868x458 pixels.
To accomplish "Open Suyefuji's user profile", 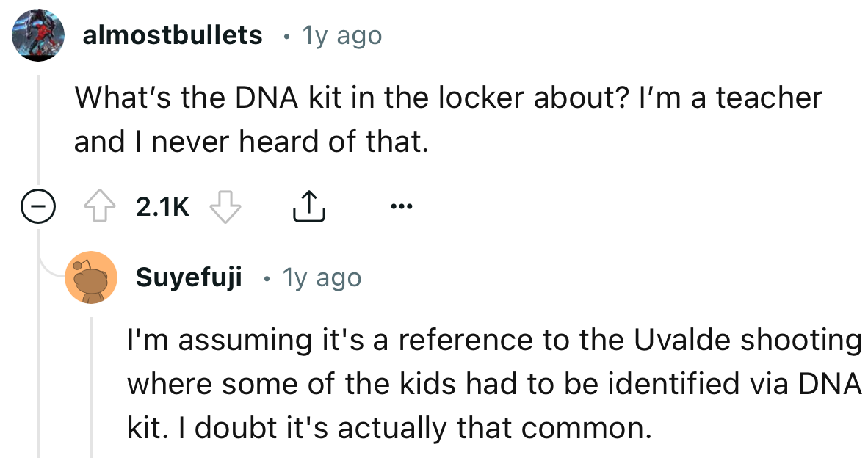I will tap(189, 277).
